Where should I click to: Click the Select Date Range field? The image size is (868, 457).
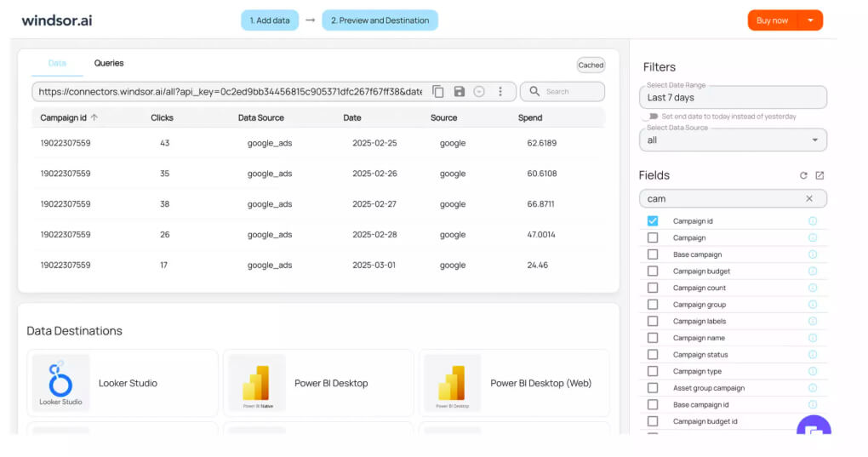click(x=732, y=98)
